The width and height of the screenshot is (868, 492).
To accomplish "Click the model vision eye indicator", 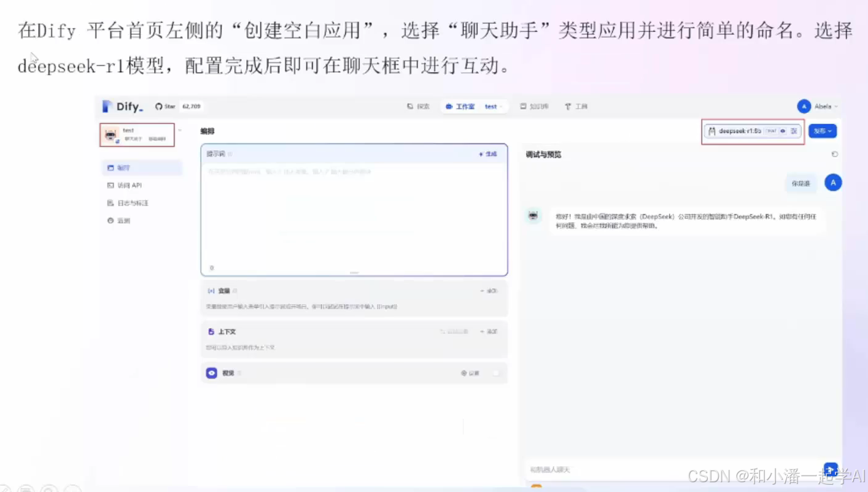I will [x=783, y=131].
